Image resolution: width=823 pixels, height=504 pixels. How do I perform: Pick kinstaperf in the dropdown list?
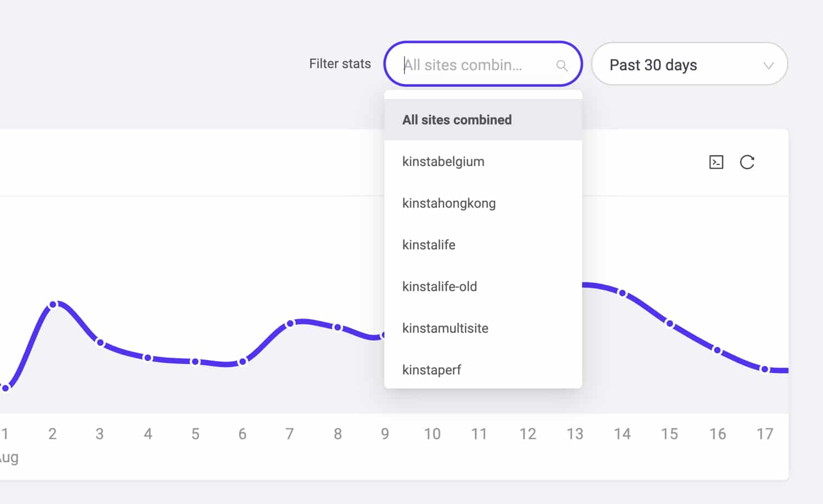(x=483, y=370)
